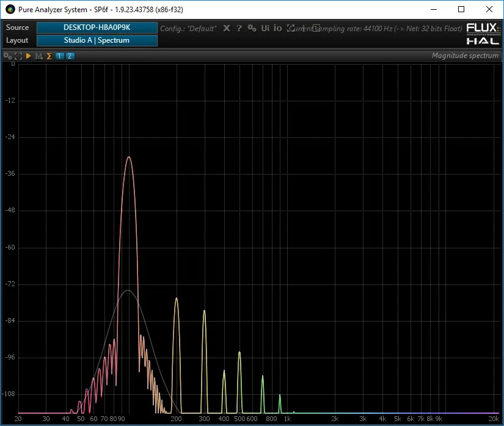Click the io button in top bar

pyautogui.click(x=278, y=28)
